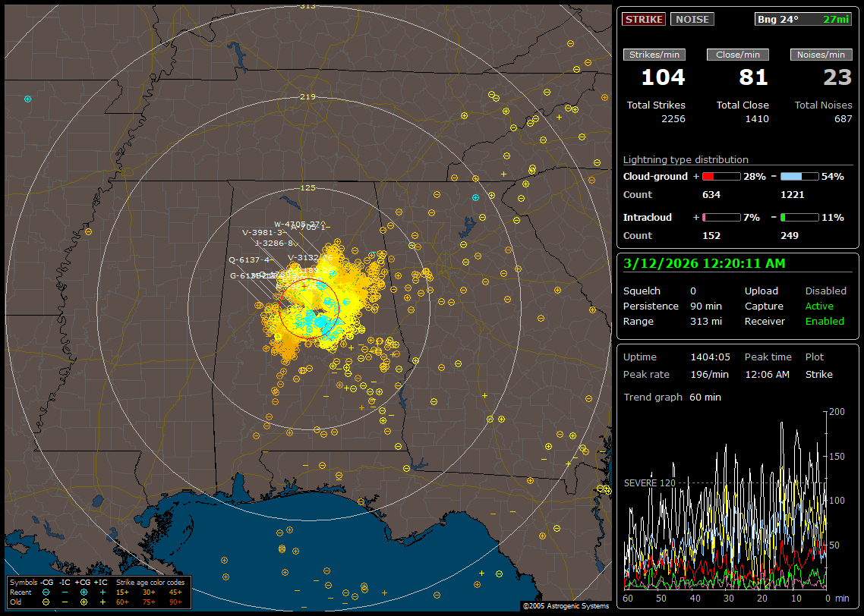The image size is (864, 616).
Task: Select storm cell label V-3981-3
Action: click(263, 232)
